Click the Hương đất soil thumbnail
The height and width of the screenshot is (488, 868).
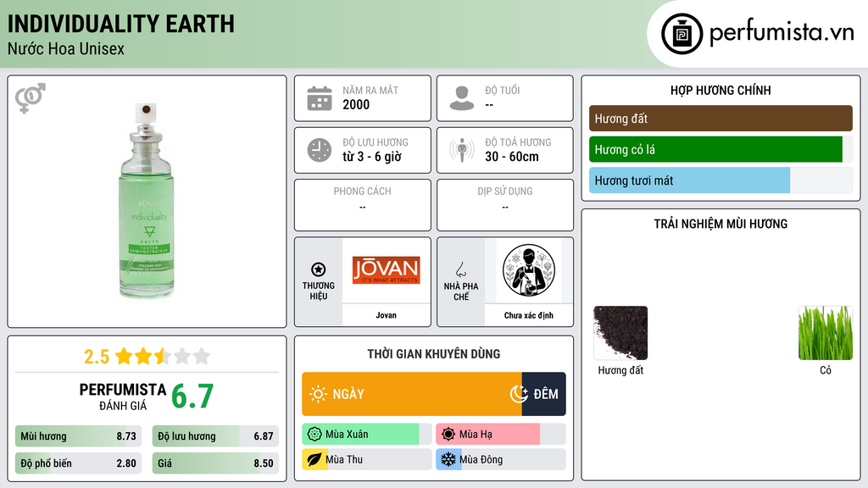point(620,333)
